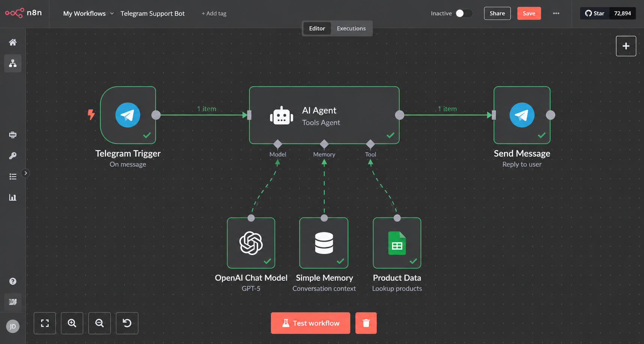
Task: Click the GitHub star count 72,894
Action: pyautogui.click(x=623, y=13)
